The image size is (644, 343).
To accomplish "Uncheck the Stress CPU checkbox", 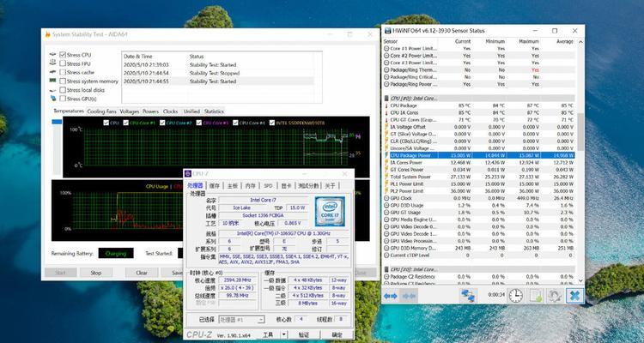I will pyautogui.click(x=63, y=55).
